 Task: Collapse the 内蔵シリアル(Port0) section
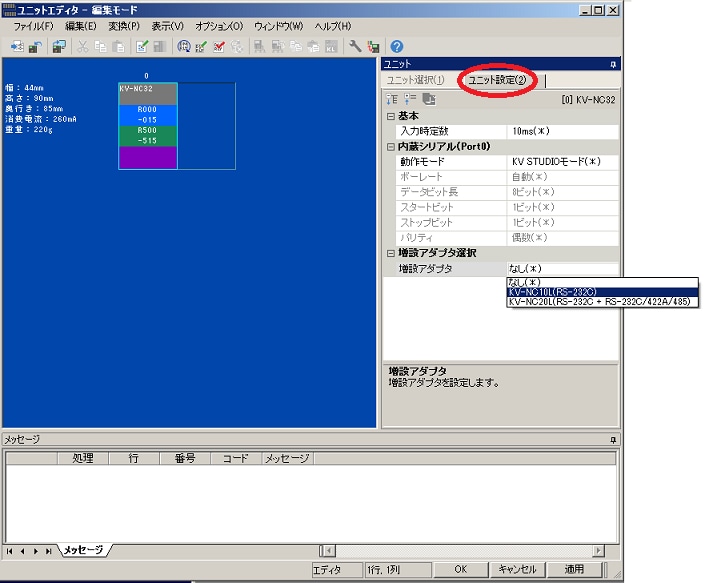point(391,146)
